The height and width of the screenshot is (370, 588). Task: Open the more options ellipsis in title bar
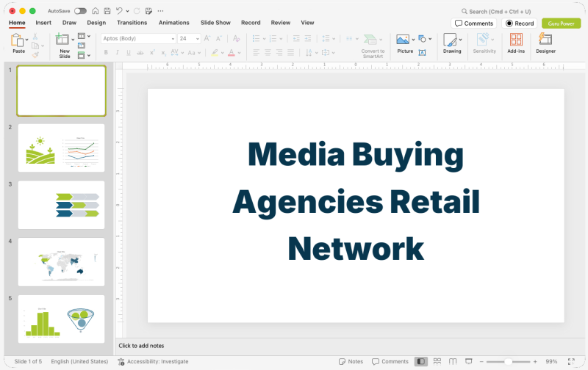click(x=160, y=11)
